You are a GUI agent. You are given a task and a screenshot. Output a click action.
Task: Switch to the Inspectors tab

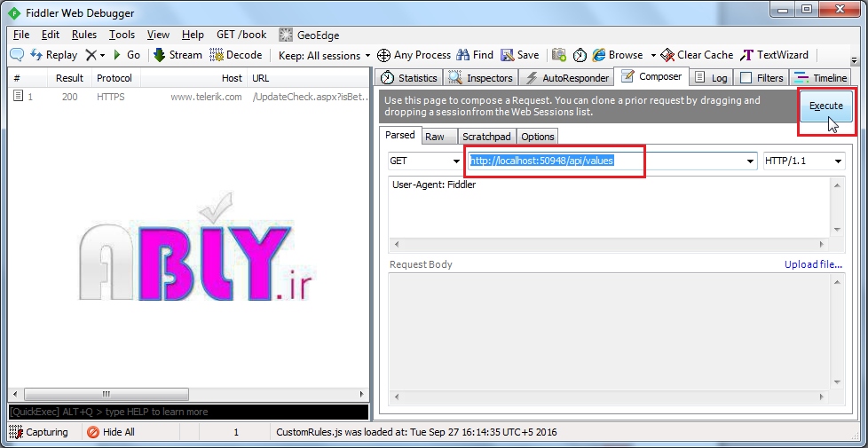tap(482, 78)
